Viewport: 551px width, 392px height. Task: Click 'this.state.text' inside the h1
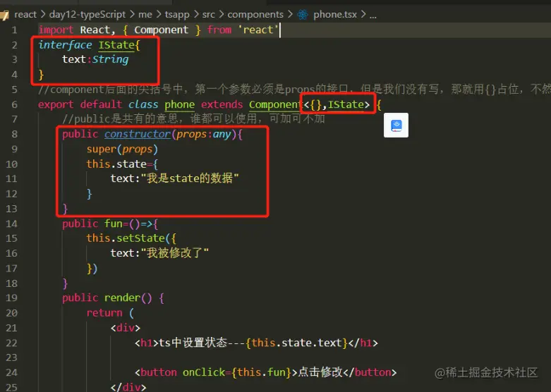point(296,343)
